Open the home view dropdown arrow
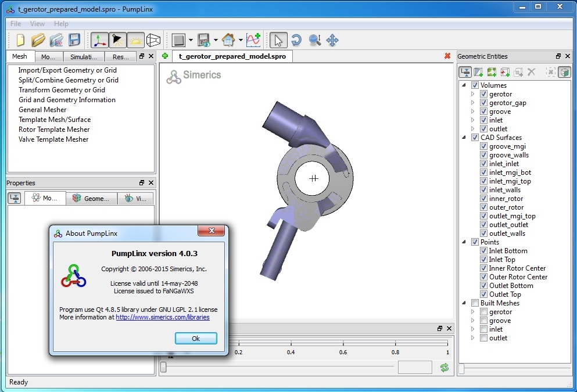 (x=241, y=41)
